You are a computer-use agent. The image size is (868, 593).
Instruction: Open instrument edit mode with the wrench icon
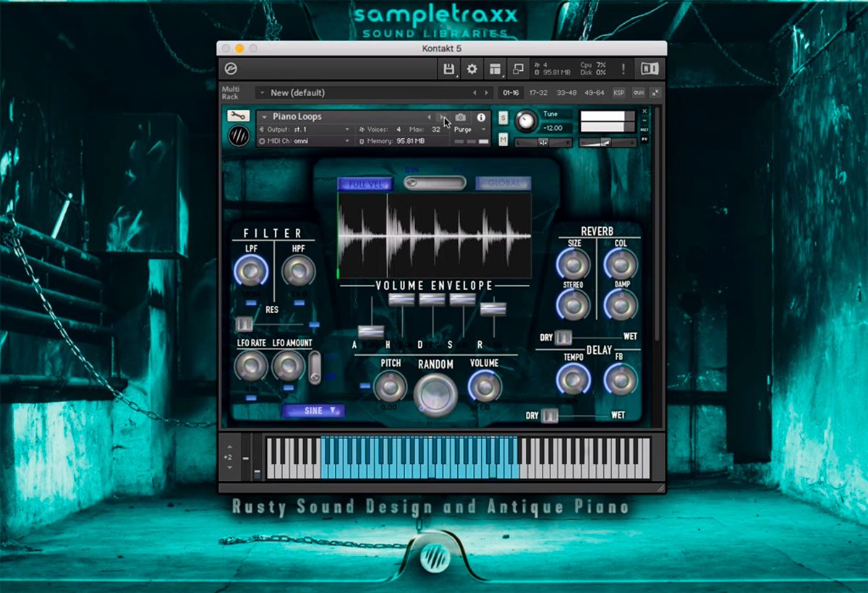[x=238, y=116]
